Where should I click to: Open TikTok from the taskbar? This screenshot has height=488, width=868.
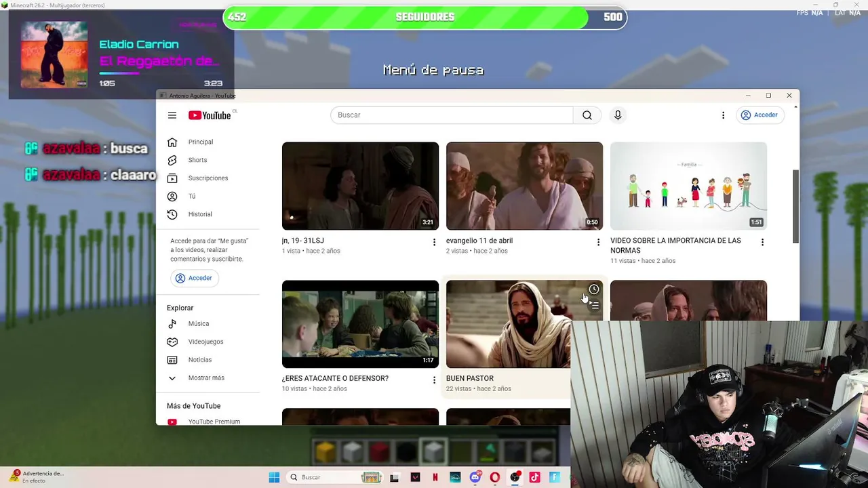(534, 477)
